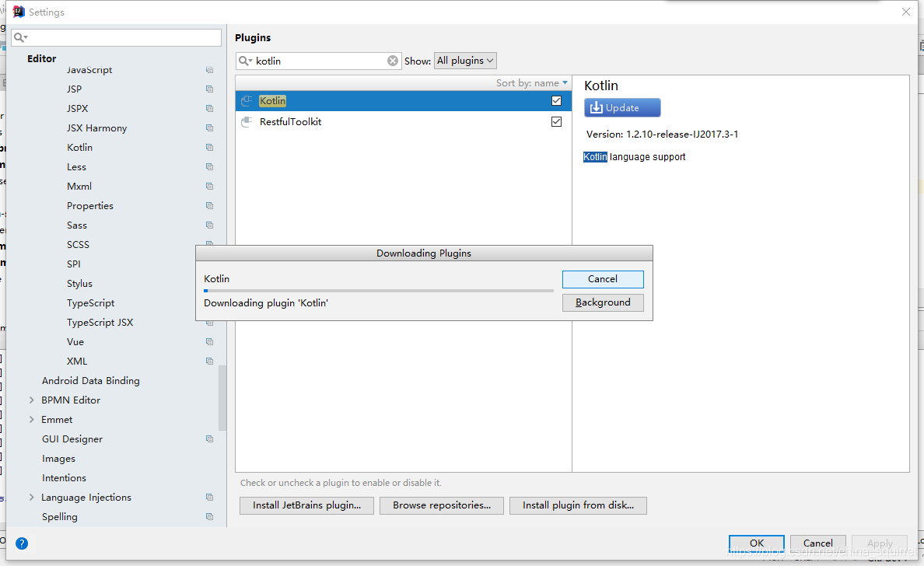The image size is (924, 566).
Task: Select the RestfulToolkit plugin row
Action: (404, 122)
